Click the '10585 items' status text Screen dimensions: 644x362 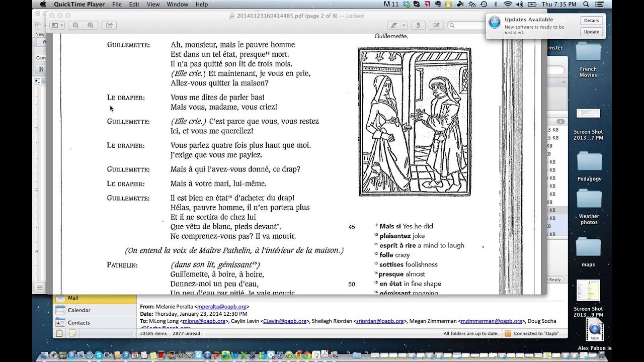(x=153, y=333)
